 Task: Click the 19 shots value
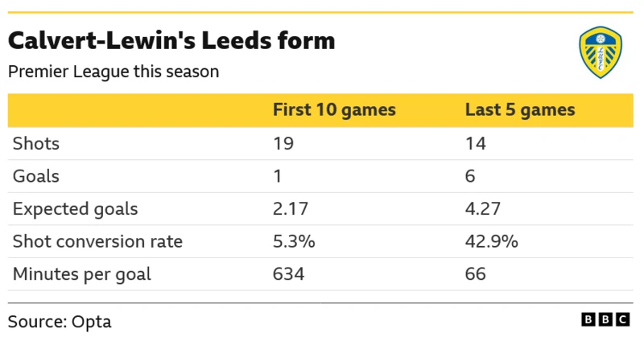click(x=283, y=144)
